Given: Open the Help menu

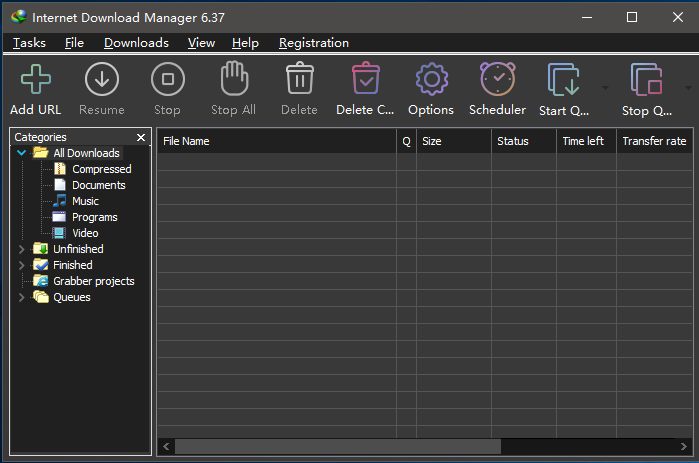Looking at the screenshot, I should point(245,43).
